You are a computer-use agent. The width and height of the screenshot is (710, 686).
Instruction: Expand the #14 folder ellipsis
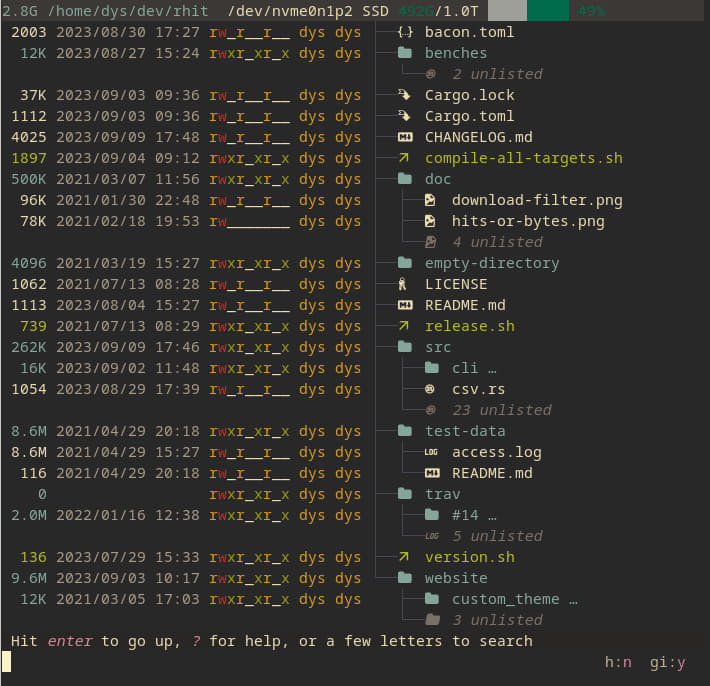coord(492,517)
